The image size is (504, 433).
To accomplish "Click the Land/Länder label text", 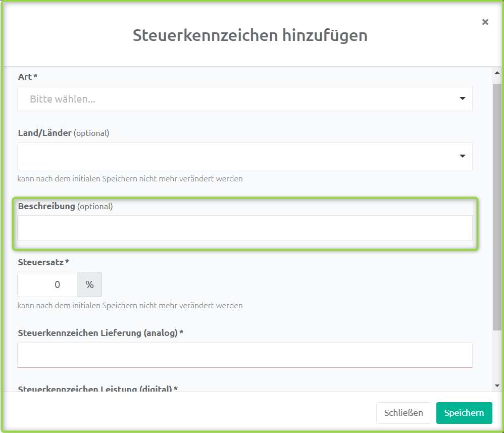I will pos(45,133).
